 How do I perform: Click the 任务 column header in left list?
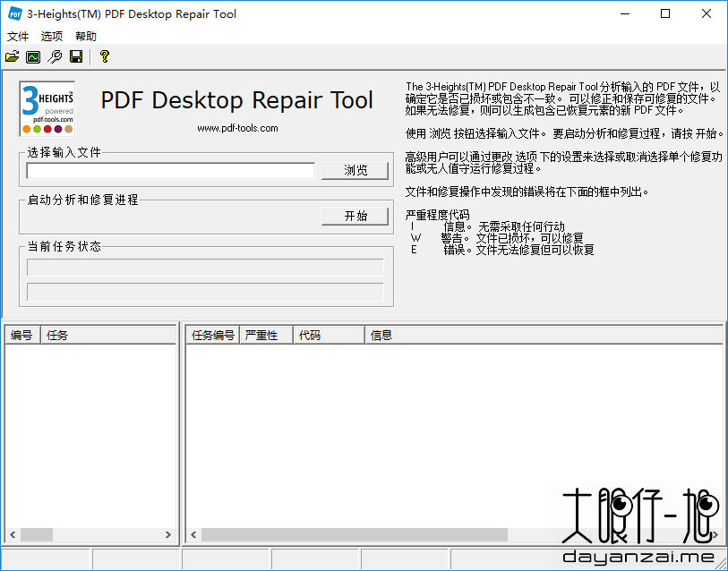click(x=108, y=336)
